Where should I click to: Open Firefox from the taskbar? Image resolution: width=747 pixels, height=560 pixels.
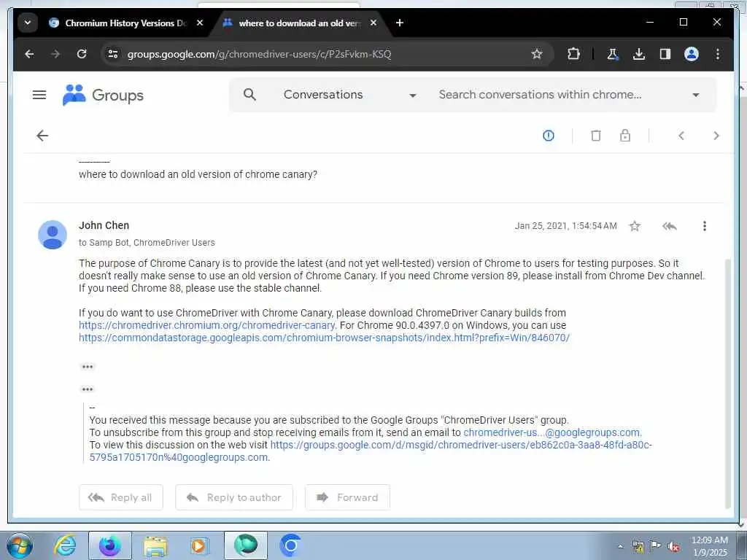tap(110, 545)
